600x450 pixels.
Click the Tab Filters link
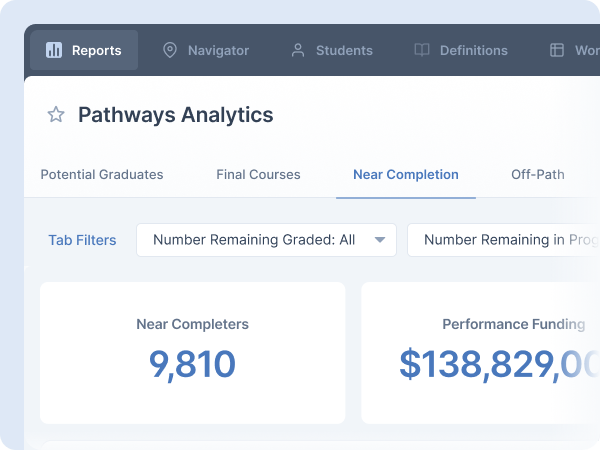point(82,240)
